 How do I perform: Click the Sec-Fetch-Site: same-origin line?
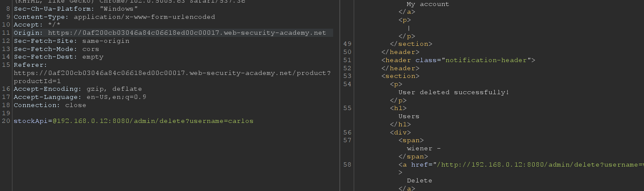(71, 41)
